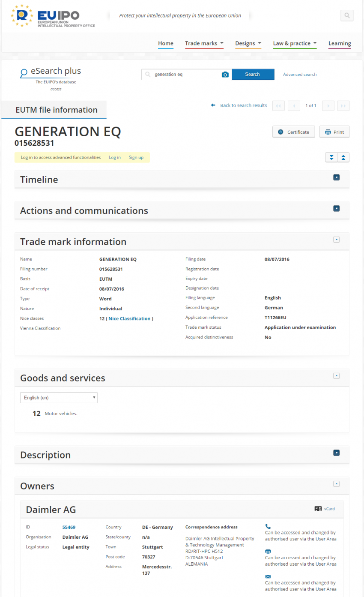Click the email envelope icon in owner contact
Image resolution: width=364 pixels, height=597 pixels.
point(268,576)
